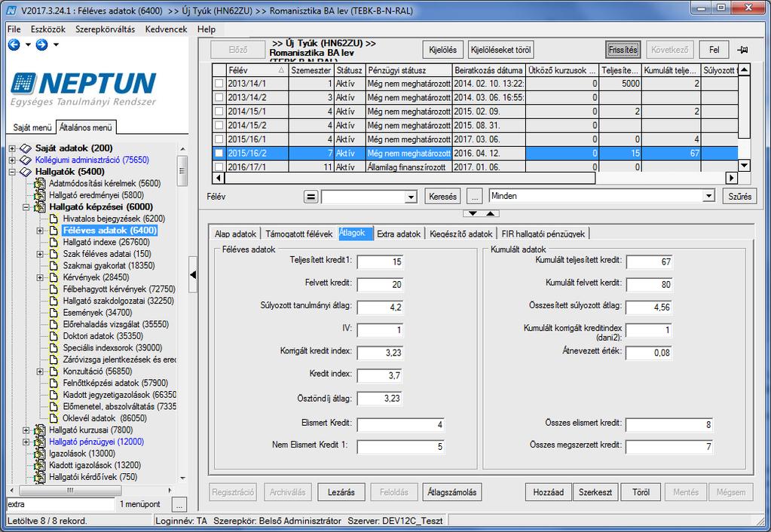This screenshot has width=771, height=532.
Task: Switch to the Saját menü tab
Action: [x=32, y=127]
